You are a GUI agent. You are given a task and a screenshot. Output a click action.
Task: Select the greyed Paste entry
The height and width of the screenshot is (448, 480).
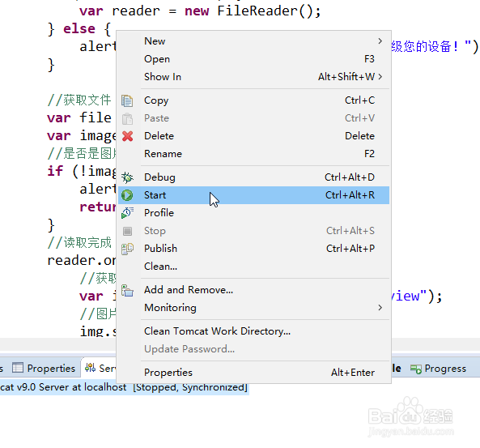(x=253, y=118)
